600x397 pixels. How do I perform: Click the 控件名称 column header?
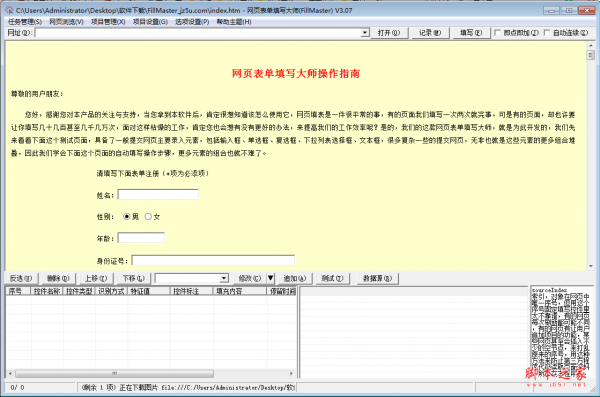[47, 291]
